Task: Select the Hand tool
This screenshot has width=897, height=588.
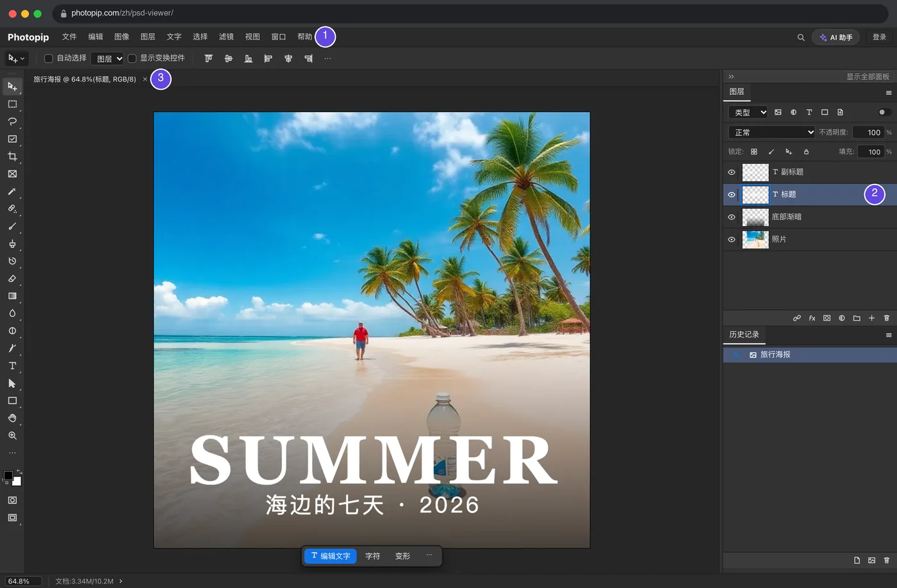Action: tap(12, 418)
